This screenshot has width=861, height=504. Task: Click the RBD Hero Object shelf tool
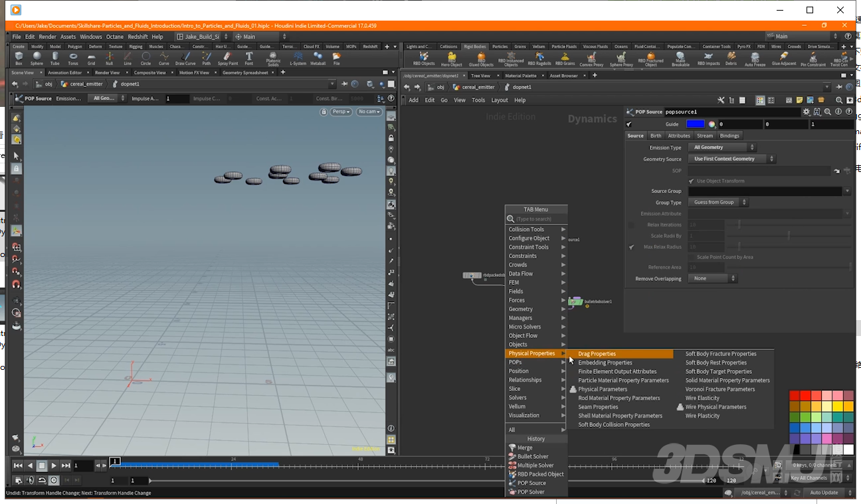452,60
